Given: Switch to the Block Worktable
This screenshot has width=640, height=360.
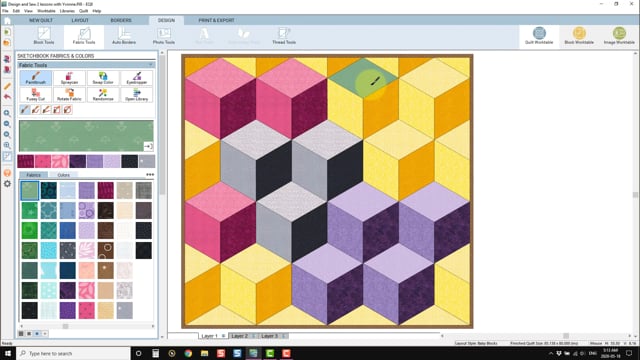Looking at the screenshot, I should [579, 36].
